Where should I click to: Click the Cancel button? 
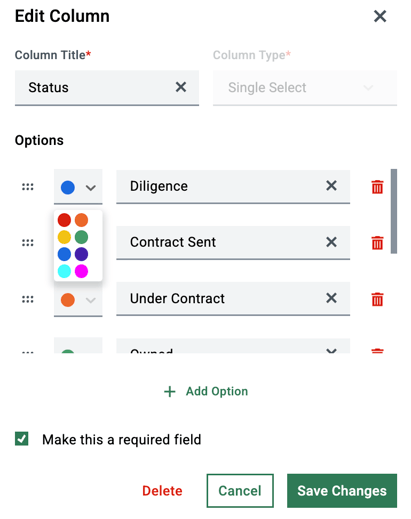point(240,491)
